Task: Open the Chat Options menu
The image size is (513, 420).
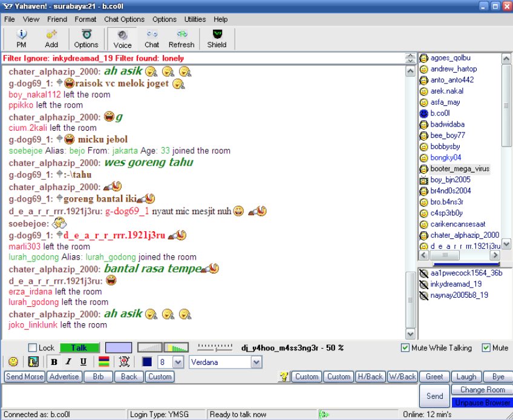Action: [x=125, y=19]
